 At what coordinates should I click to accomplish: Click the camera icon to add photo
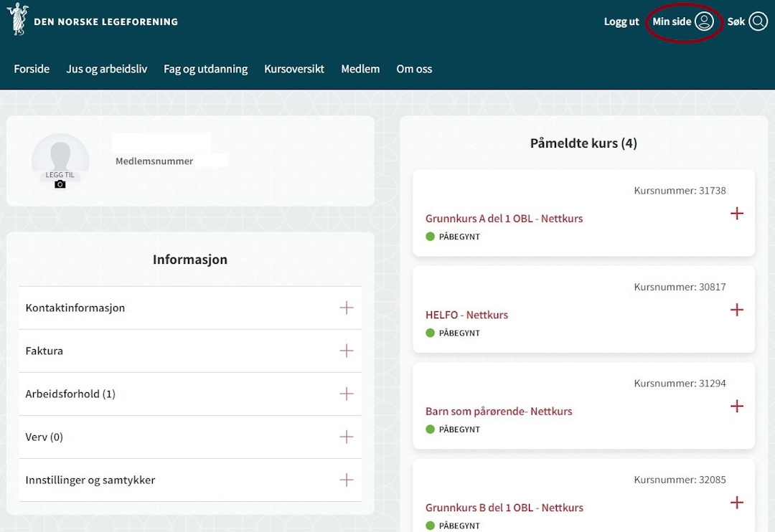[60, 184]
